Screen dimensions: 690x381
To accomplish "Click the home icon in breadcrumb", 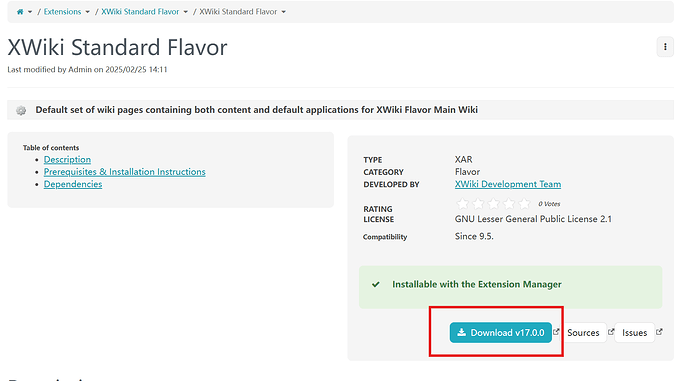I will pos(20,12).
